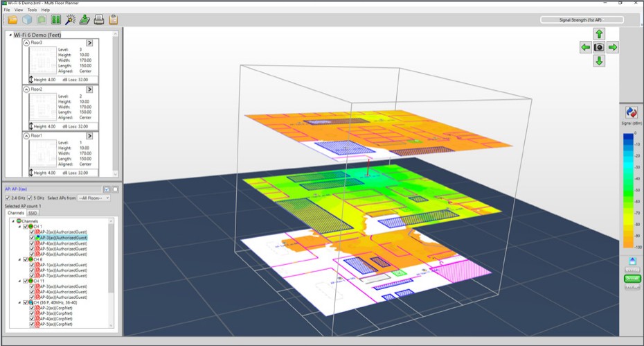Collapse the Floor3 panel with chevron
Image resolution: width=644 pixels, height=346 pixels.
point(26,42)
